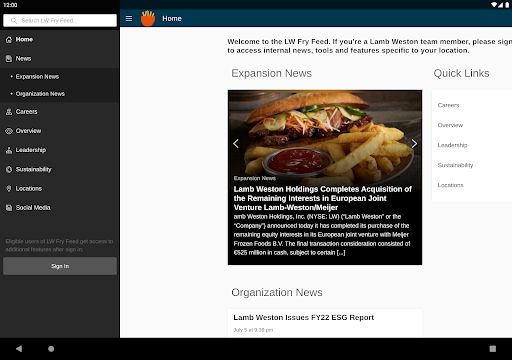Select Overview in the sidebar menu

tap(60, 131)
